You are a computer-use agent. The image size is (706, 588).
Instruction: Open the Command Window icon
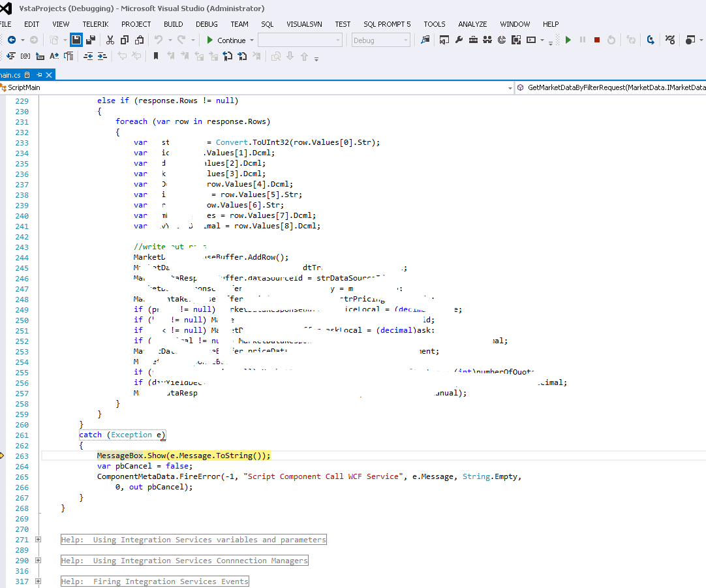(x=531, y=40)
